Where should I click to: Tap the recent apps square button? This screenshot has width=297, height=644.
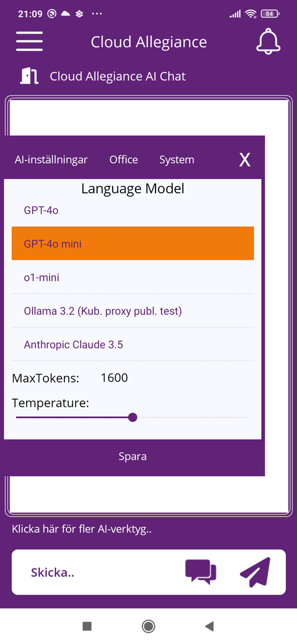[x=87, y=626]
